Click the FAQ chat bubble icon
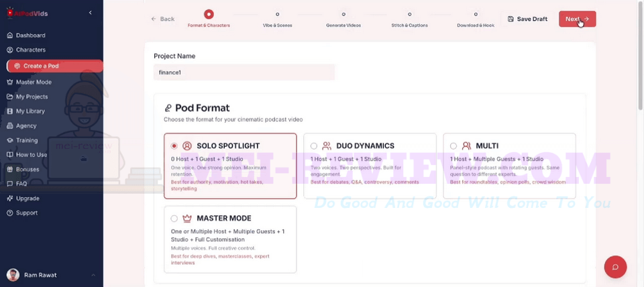This screenshot has height=287, width=644. 10,184
